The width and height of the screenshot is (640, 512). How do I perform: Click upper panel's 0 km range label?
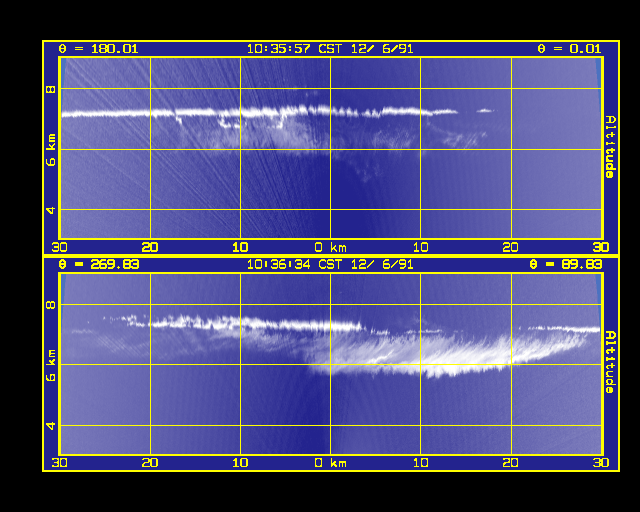tap(331, 247)
